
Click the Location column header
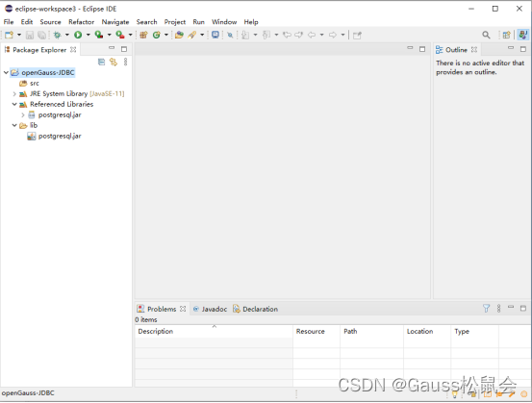click(x=427, y=331)
